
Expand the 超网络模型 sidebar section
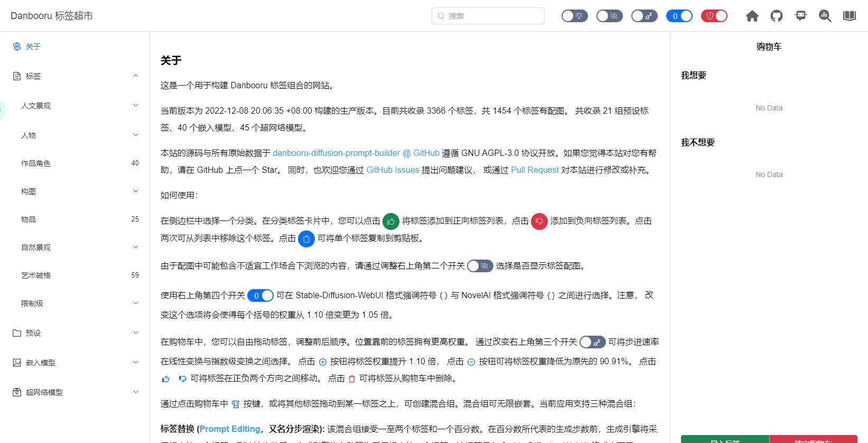(x=75, y=392)
